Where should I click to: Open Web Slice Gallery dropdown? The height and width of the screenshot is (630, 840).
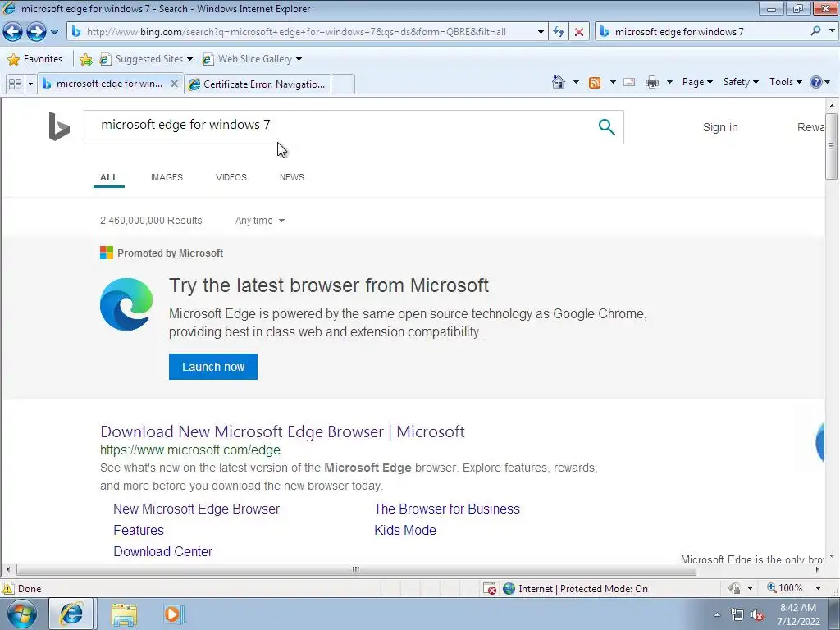click(x=252, y=59)
